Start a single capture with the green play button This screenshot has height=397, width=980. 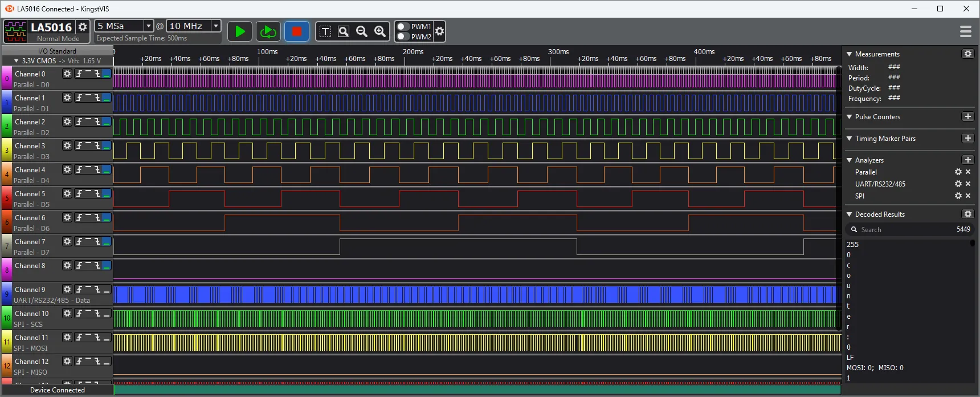tap(240, 31)
